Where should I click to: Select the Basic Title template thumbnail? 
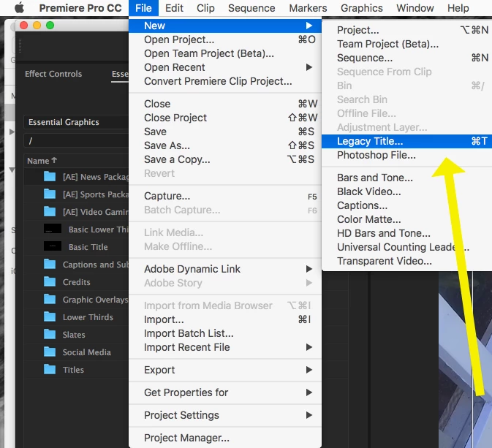click(53, 246)
